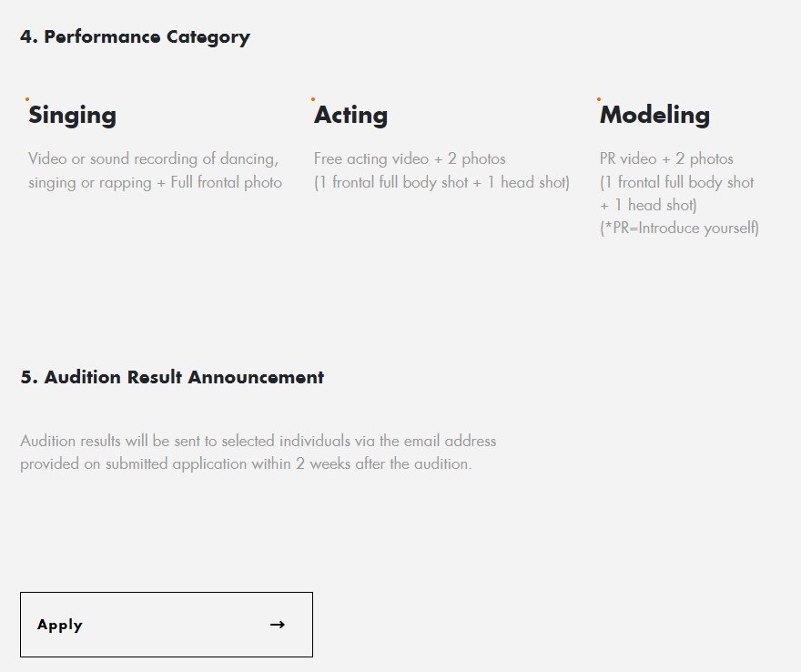Click the orange dot beside Singing
Viewport: 801px width, 672px height.
coord(27,99)
